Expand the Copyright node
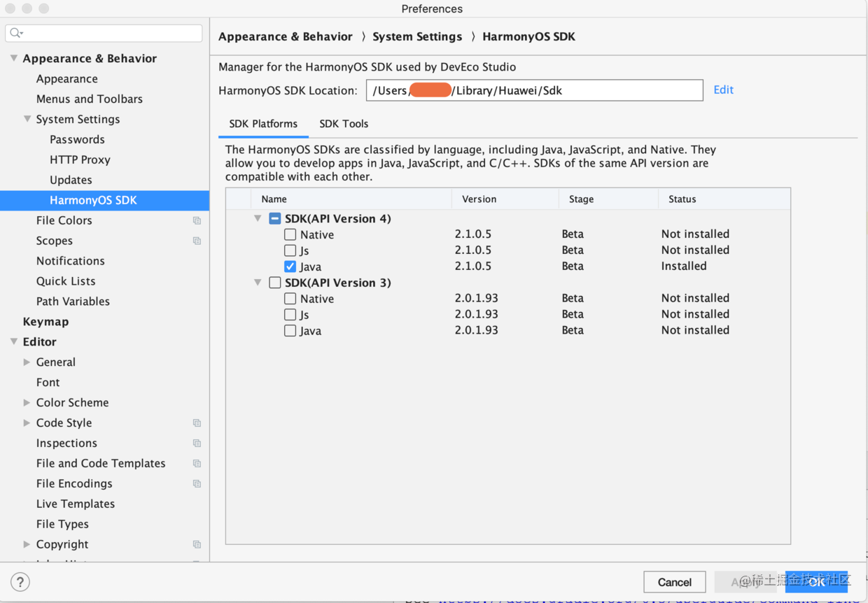The width and height of the screenshot is (868, 603). click(27, 545)
